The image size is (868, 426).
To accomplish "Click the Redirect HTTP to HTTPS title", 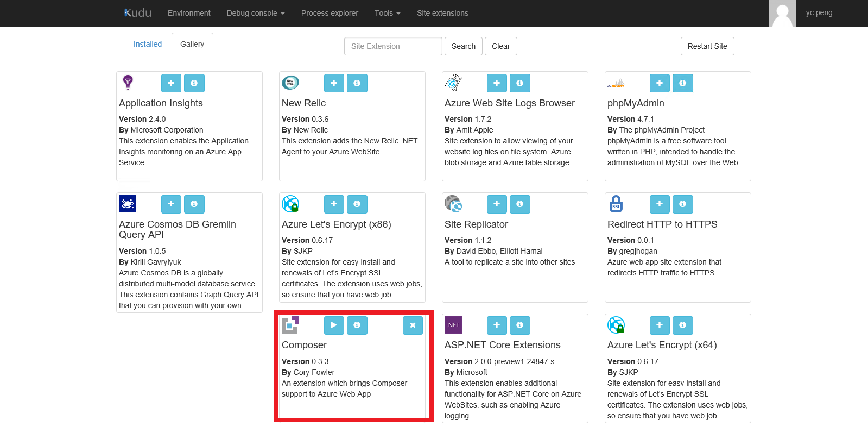I will pyautogui.click(x=662, y=224).
